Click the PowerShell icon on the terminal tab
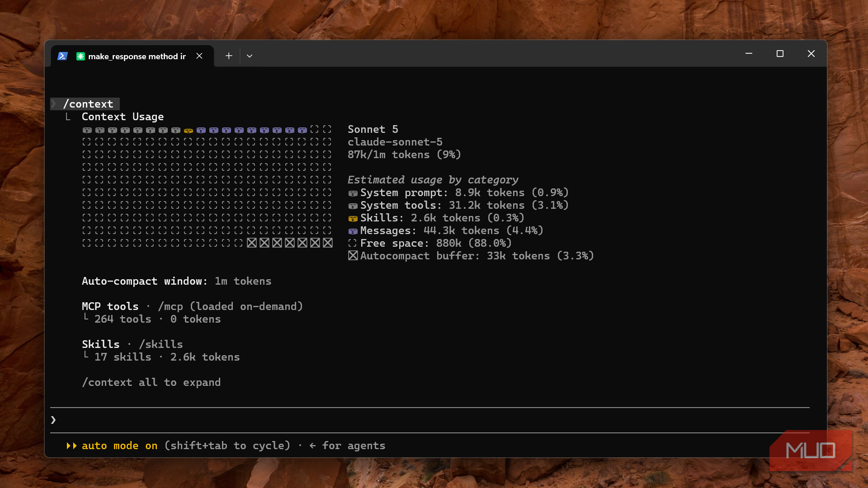 point(63,56)
